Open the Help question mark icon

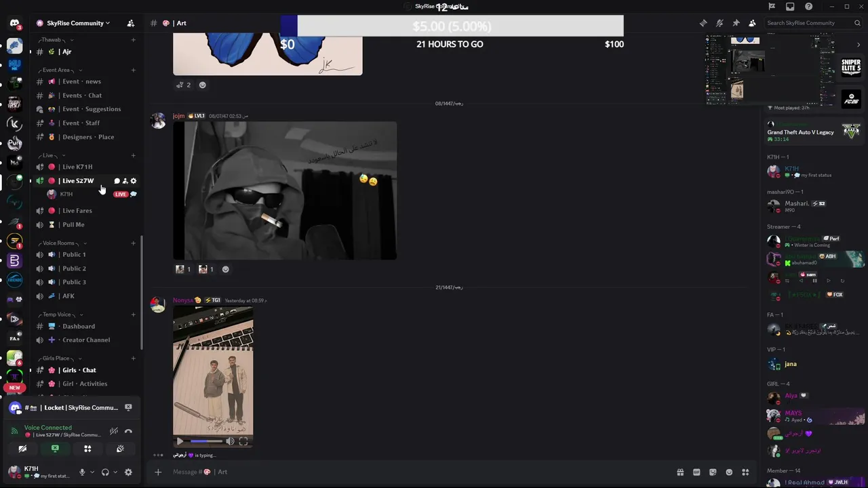pyautogui.click(x=808, y=6)
